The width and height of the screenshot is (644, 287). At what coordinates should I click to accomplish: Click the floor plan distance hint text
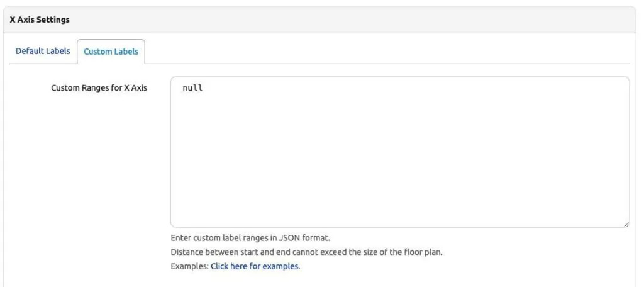pyautogui.click(x=306, y=252)
